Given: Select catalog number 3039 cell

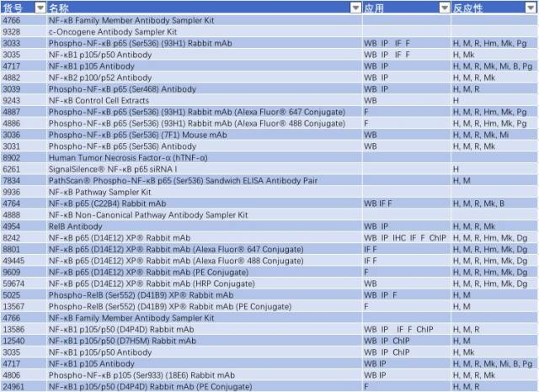Looking at the screenshot, I should point(24,89).
